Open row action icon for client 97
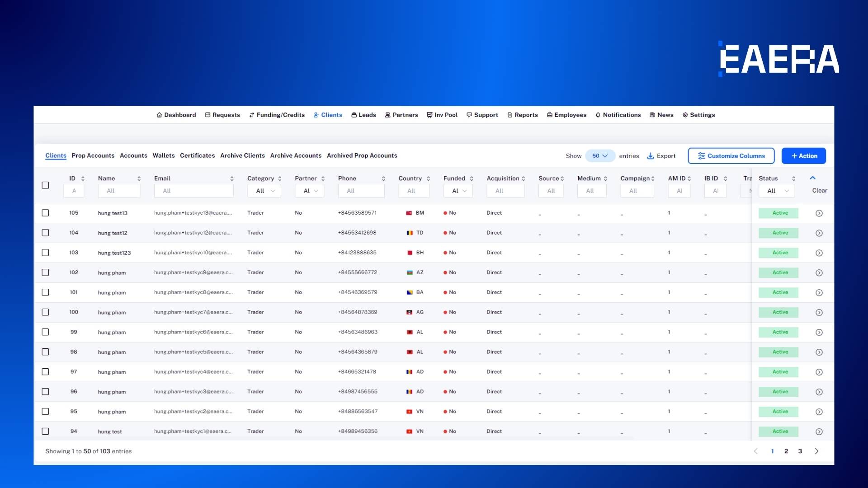The width and height of the screenshot is (868, 488). (819, 372)
